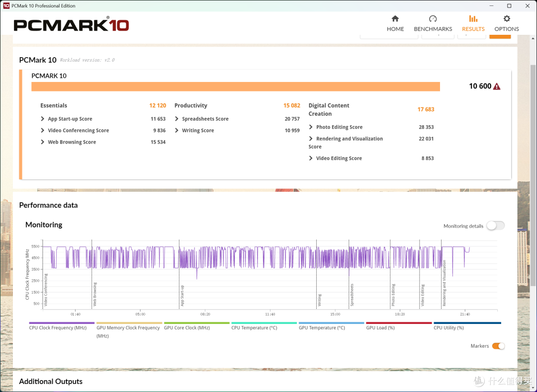Click Video Conferencing value 9 836
Image resolution: width=537 pixels, height=392 pixels.
(160, 130)
